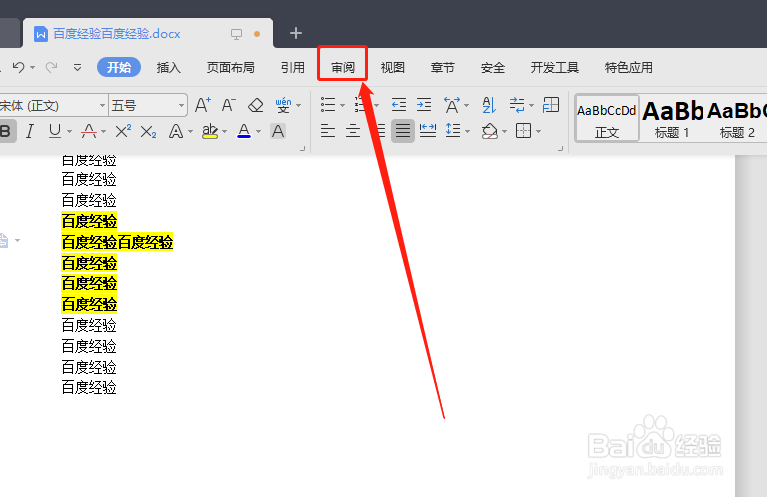Open the font size 五号 dropdown
767x497 pixels.
(x=181, y=105)
